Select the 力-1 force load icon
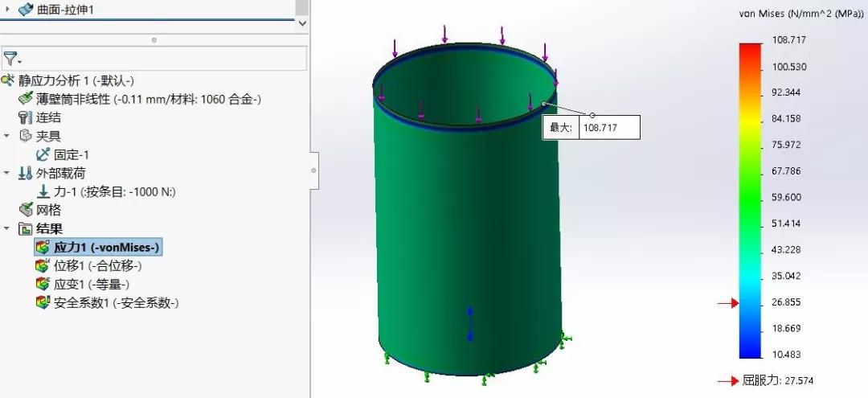The image size is (868, 398). pyautogui.click(x=43, y=191)
